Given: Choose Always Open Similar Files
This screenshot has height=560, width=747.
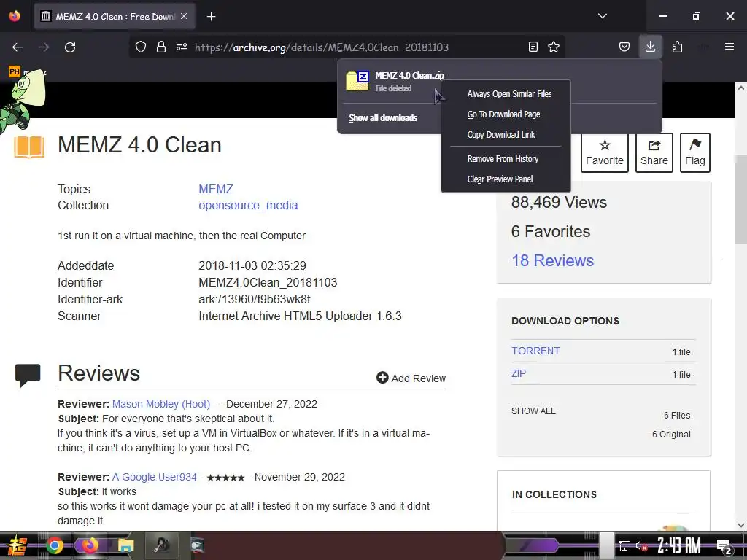Looking at the screenshot, I should pyautogui.click(x=509, y=94).
